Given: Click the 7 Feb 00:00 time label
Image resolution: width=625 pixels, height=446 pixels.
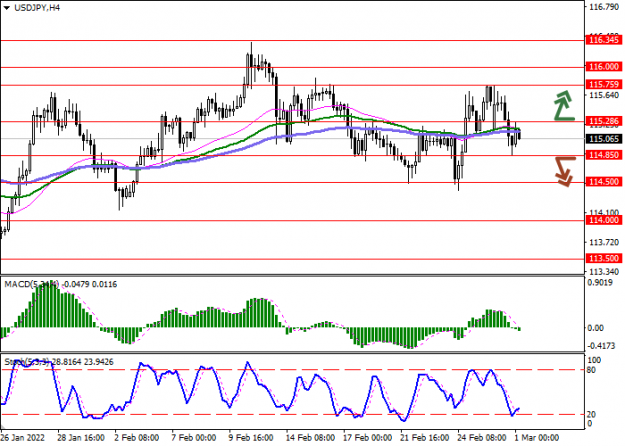Looking at the screenshot, I should tap(194, 438).
